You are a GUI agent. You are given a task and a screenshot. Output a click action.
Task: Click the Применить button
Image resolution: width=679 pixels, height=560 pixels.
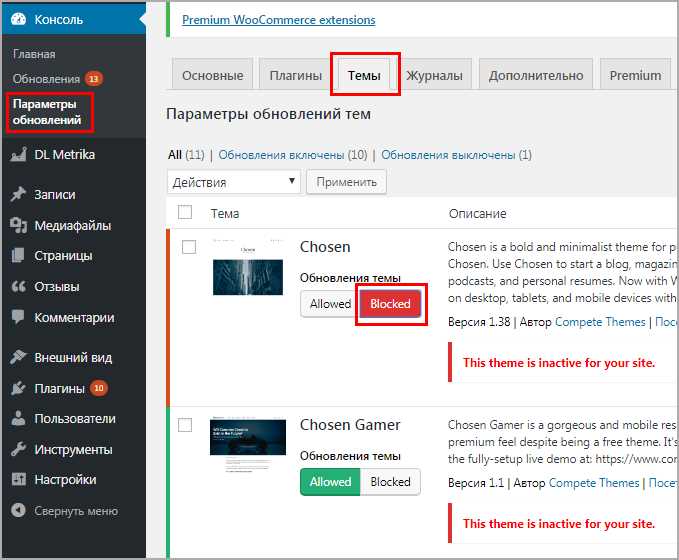346,182
